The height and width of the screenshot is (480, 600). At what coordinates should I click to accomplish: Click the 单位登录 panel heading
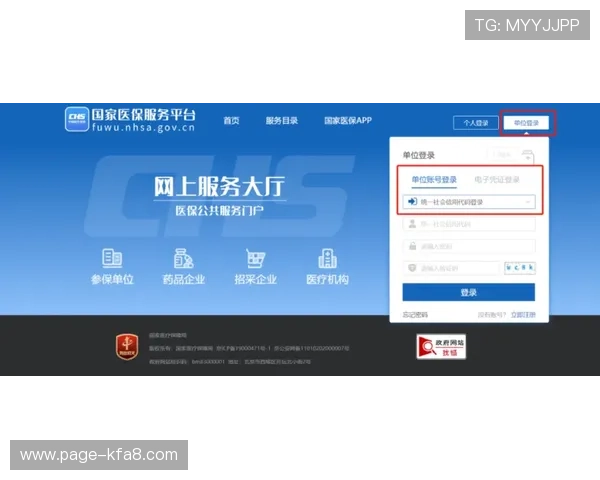(x=419, y=155)
